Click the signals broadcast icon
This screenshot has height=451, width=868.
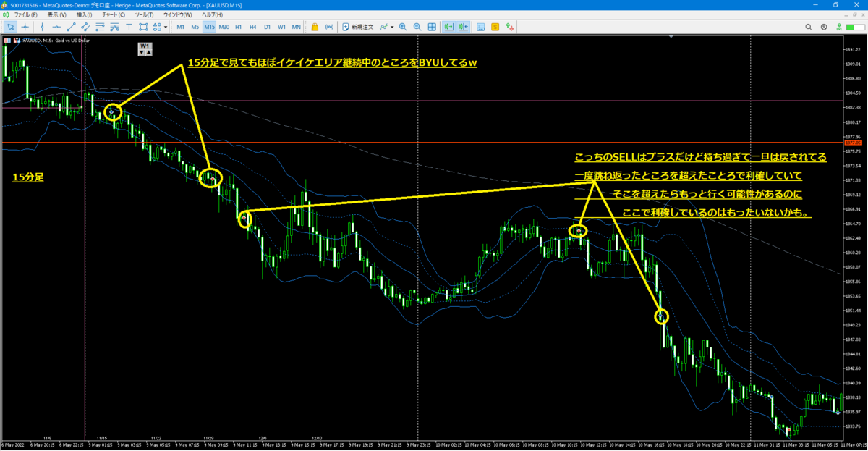(329, 27)
